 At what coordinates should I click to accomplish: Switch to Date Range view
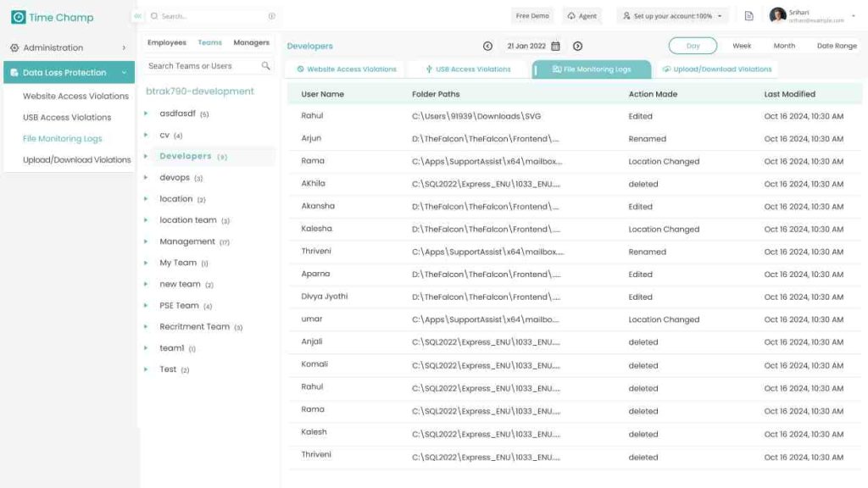836,46
